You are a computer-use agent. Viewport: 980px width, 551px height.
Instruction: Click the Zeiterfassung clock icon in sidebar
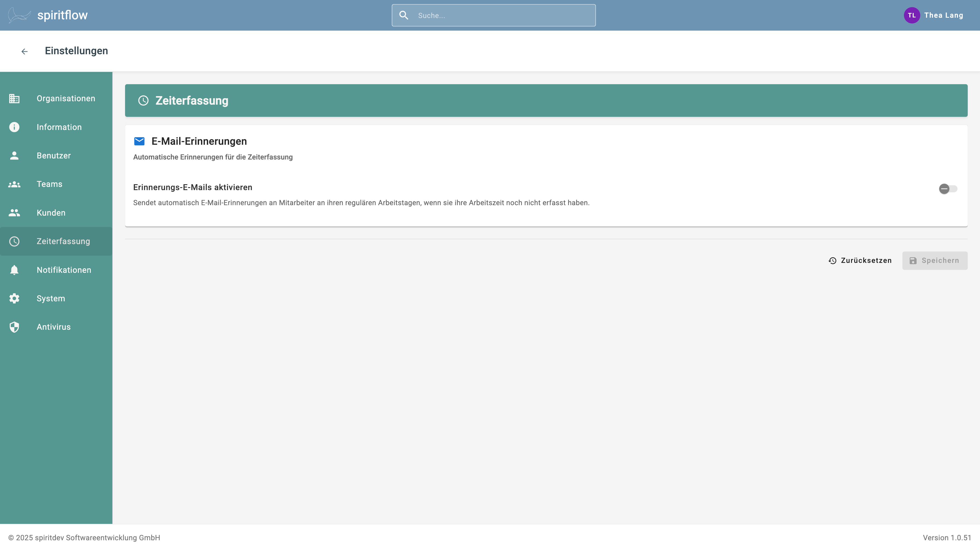[x=15, y=241]
